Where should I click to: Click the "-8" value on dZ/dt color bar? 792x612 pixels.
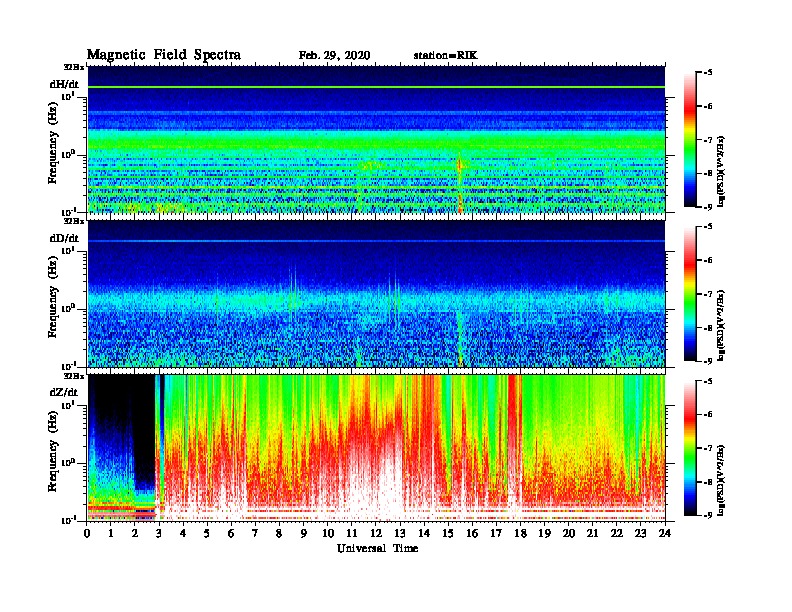click(708, 482)
